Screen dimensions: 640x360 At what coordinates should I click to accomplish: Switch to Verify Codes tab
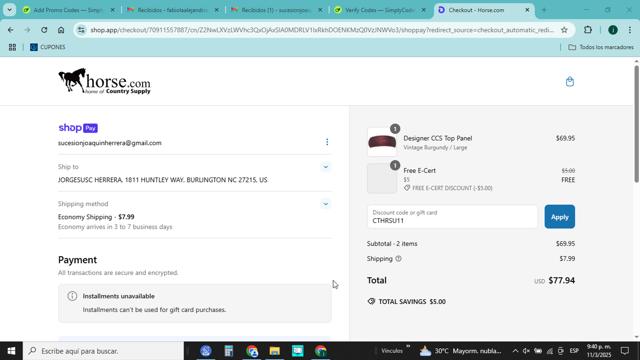pos(380,10)
